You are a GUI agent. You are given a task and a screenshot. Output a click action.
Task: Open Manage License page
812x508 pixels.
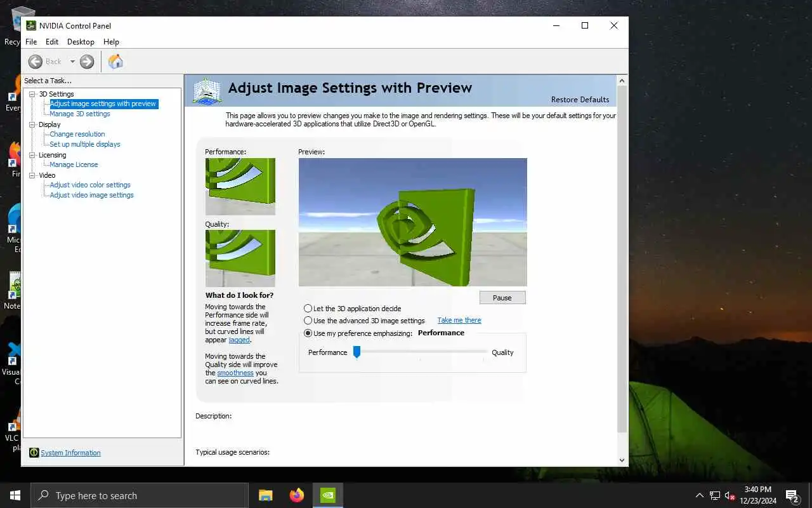coord(74,164)
